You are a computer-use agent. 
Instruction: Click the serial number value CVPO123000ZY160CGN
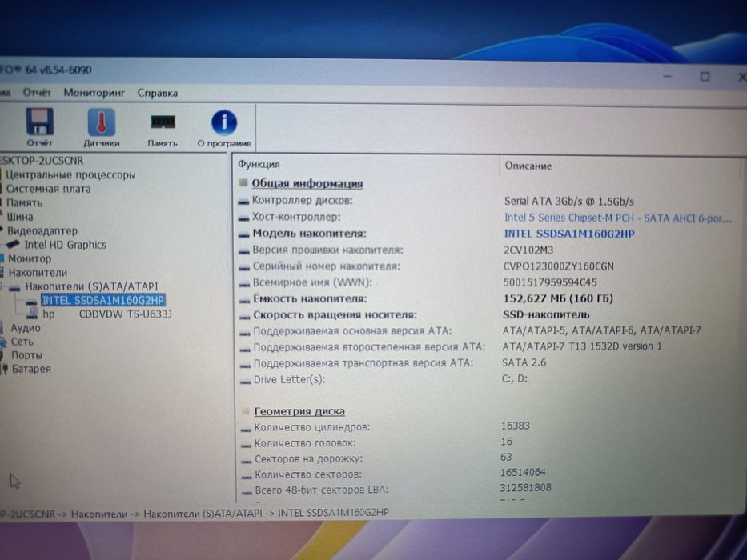click(558, 266)
